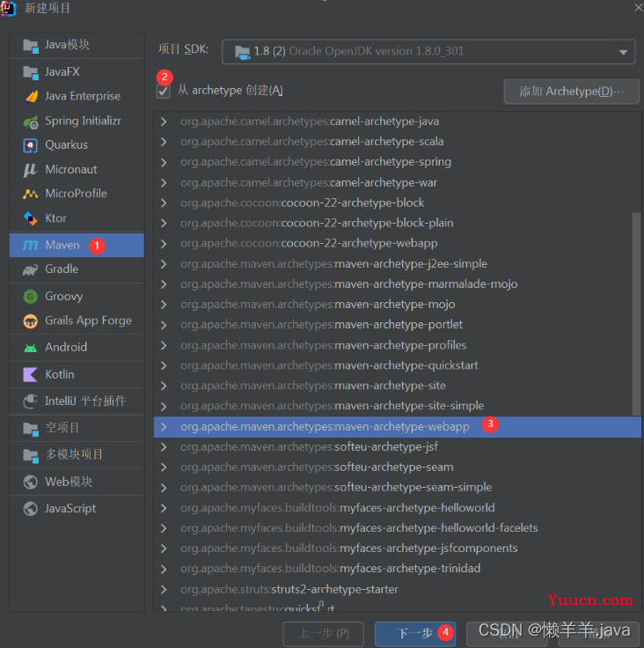Image resolution: width=644 pixels, height=648 pixels.
Task: Expand the cocoon-22-archetype-block-plain row
Action: click(x=164, y=223)
